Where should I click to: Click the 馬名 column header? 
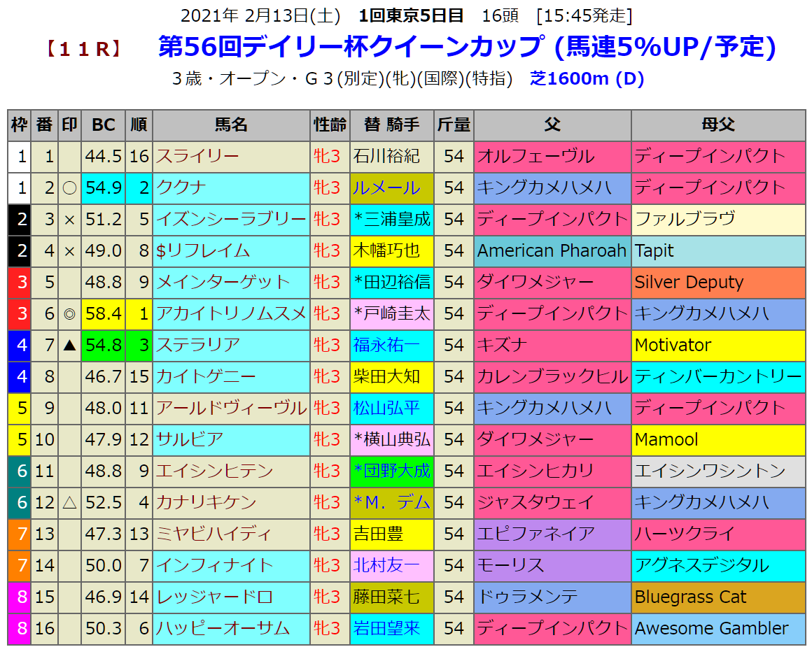231,125
